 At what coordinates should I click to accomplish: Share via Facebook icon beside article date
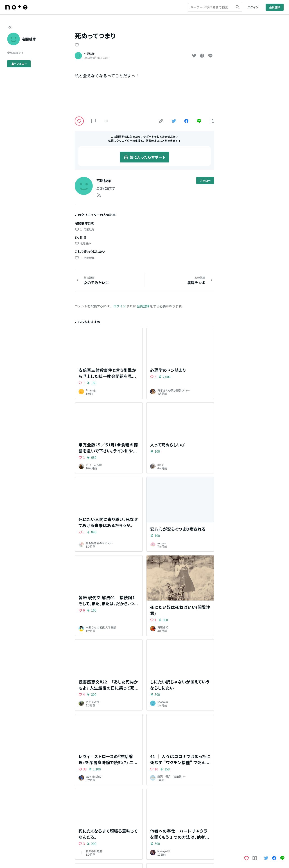click(202, 56)
